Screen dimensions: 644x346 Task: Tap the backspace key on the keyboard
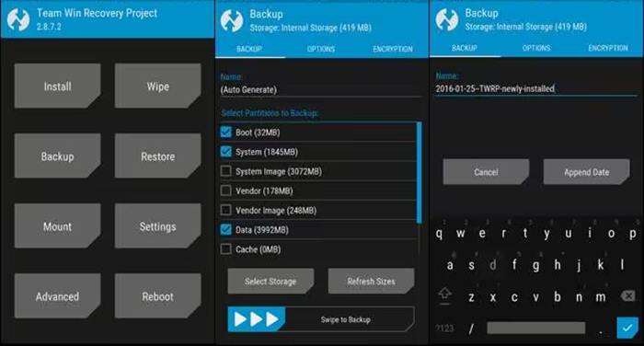coord(627,295)
